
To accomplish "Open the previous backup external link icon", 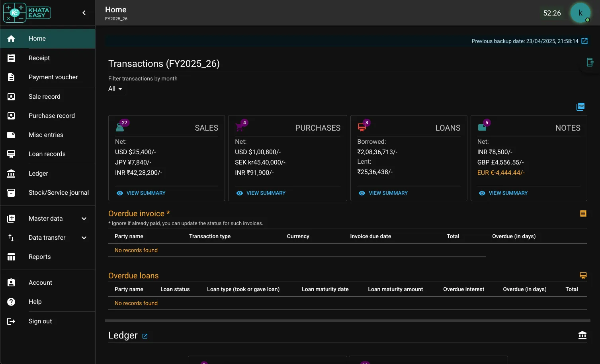I will tap(584, 41).
